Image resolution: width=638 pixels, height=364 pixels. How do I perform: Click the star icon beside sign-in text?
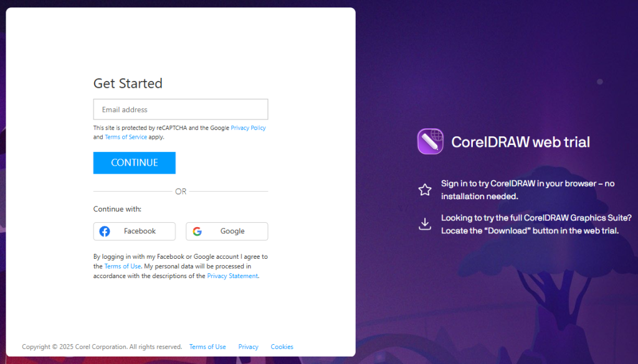pos(425,190)
